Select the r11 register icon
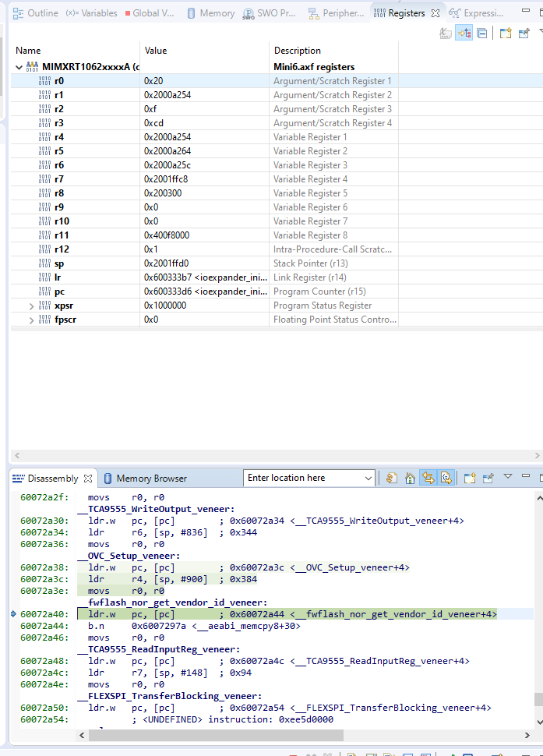The width and height of the screenshot is (543, 756). (x=44, y=235)
